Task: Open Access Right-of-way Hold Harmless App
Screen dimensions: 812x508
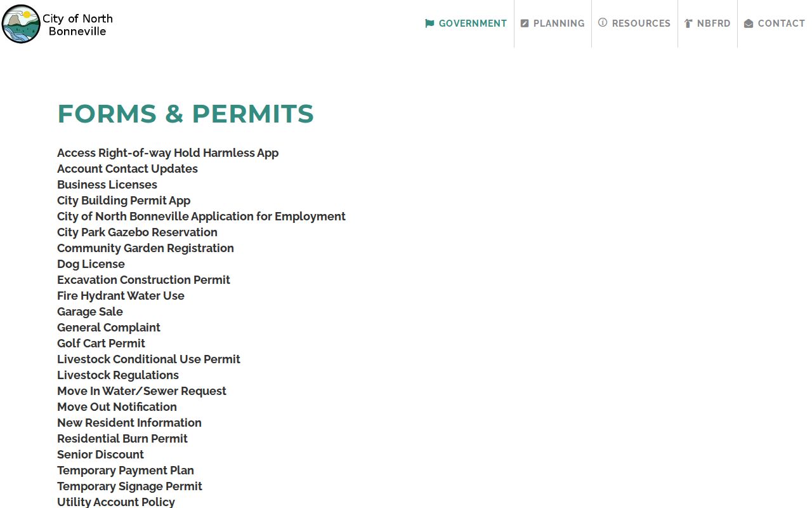Action: click(x=167, y=153)
